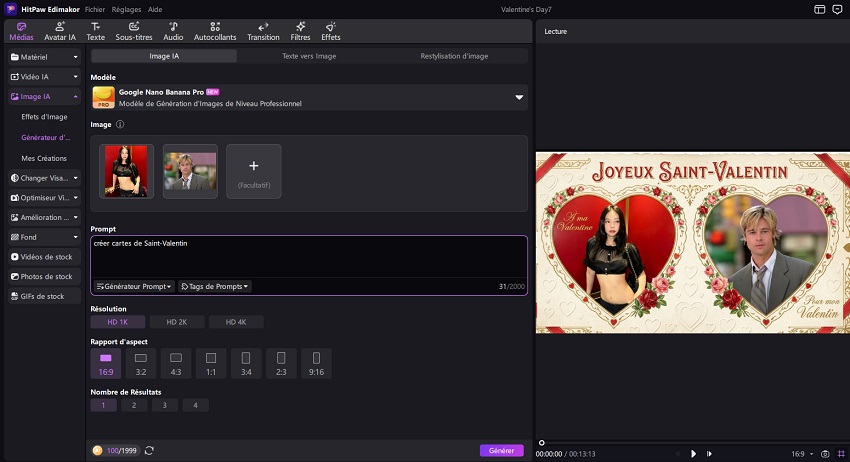Viewport: 850px width, 462px height.
Task: Click the Générer button
Action: [x=501, y=450]
